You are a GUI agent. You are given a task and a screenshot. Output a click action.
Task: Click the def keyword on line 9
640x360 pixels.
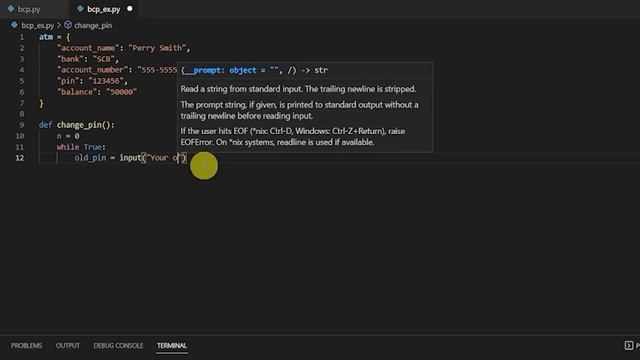tap(45, 125)
